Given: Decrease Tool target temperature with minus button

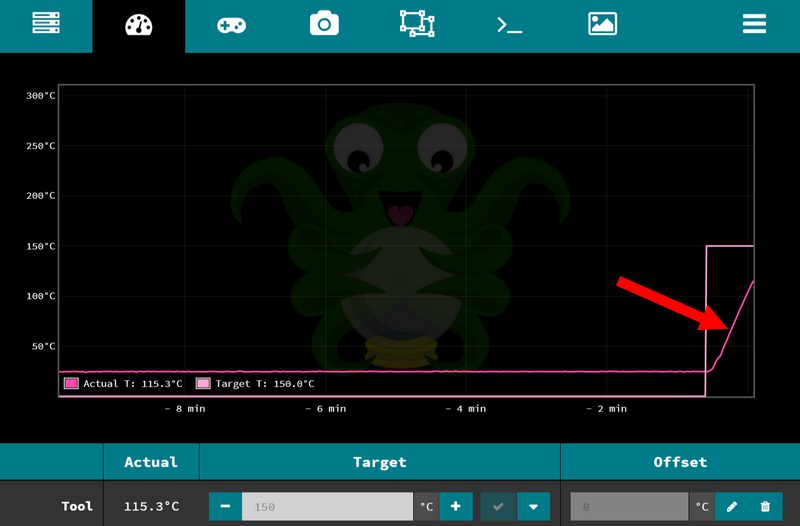Looking at the screenshot, I should tap(225, 506).
